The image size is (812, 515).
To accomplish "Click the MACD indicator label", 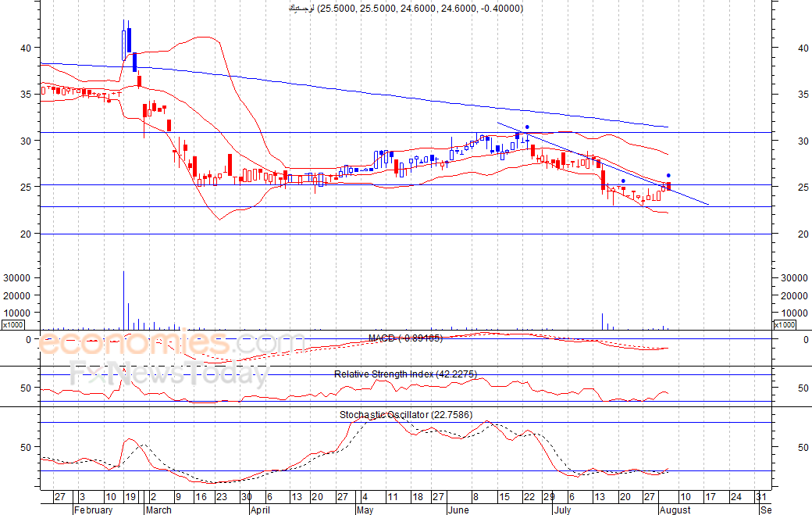I will point(405,338).
